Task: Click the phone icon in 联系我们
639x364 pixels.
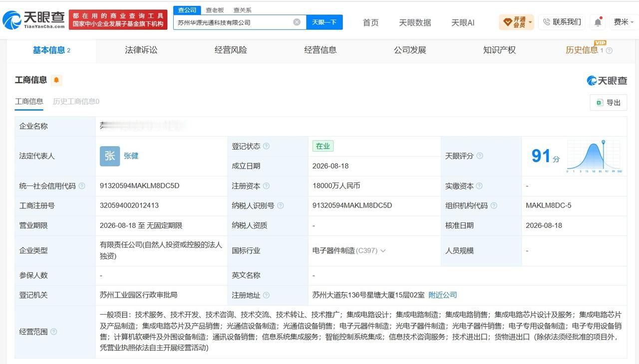Action: 546,22
